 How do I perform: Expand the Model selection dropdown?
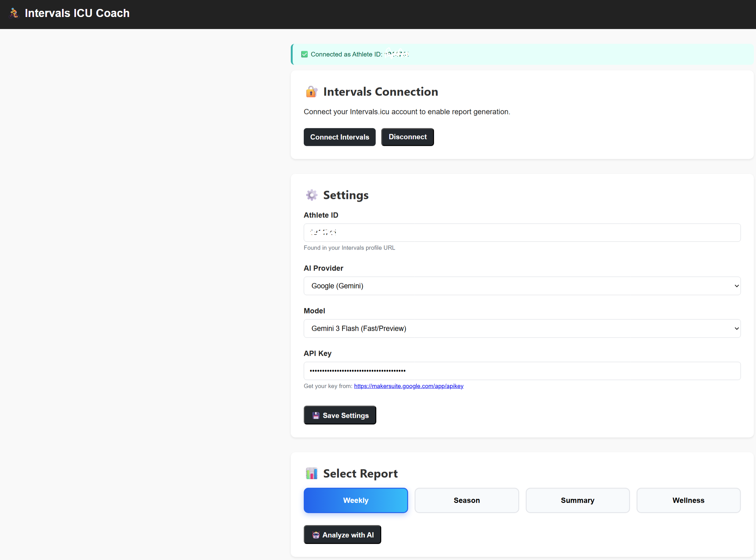(x=522, y=329)
